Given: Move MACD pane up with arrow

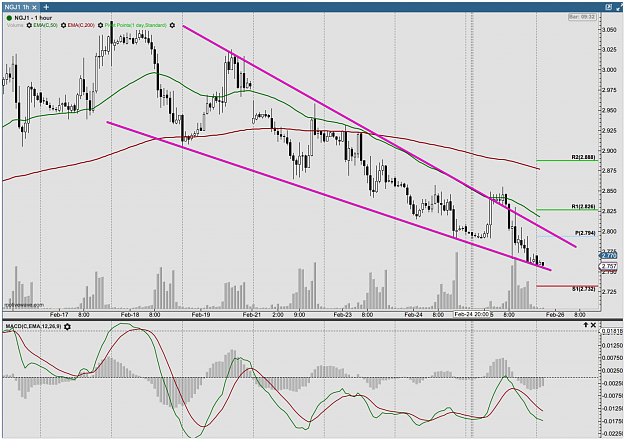Looking at the screenshot, I should [x=586, y=325].
